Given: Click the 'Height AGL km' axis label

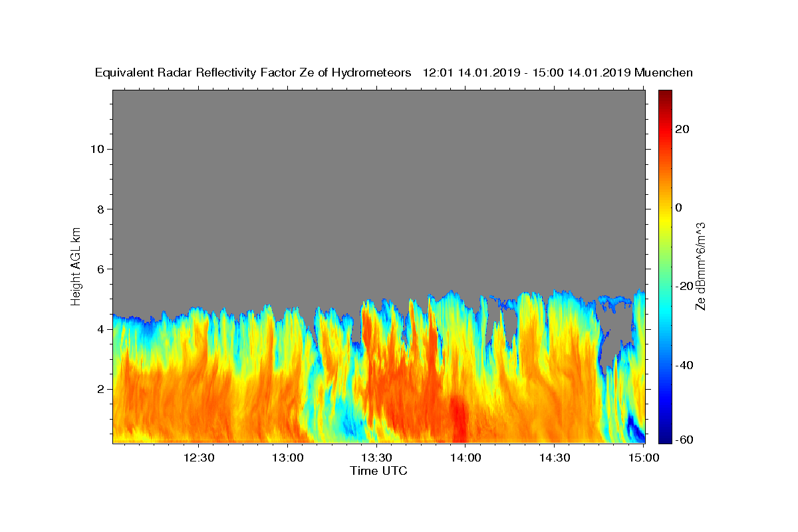Looking at the screenshot, I should coord(76,266).
